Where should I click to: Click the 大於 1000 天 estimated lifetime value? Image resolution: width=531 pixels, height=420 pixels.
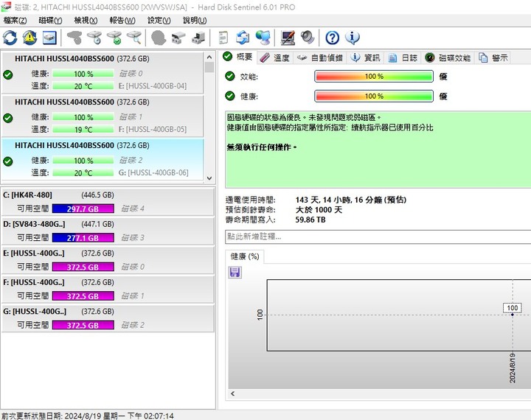[319, 210]
